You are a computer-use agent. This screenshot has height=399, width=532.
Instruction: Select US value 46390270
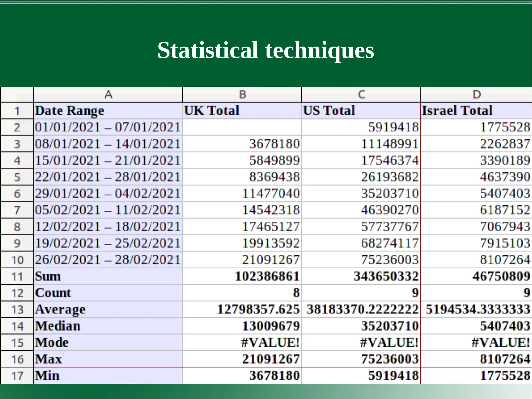tap(361, 210)
